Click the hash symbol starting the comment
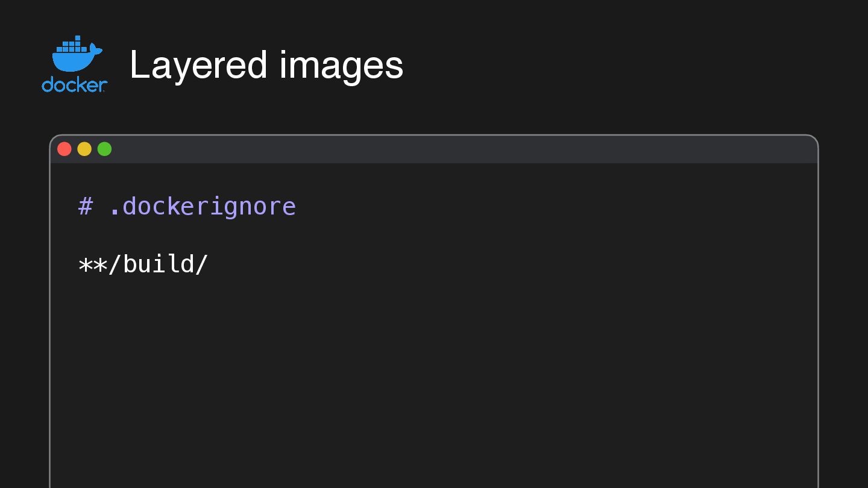This screenshot has width=868, height=488. point(86,207)
